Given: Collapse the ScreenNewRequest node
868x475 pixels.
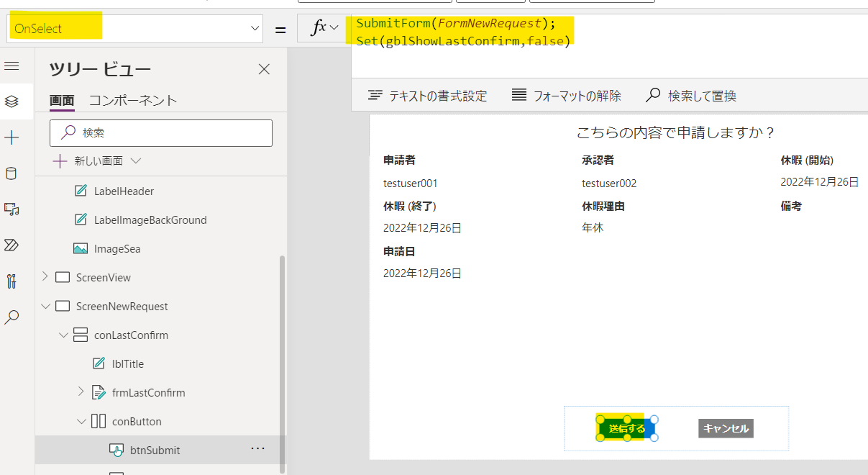Looking at the screenshot, I should [45, 306].
